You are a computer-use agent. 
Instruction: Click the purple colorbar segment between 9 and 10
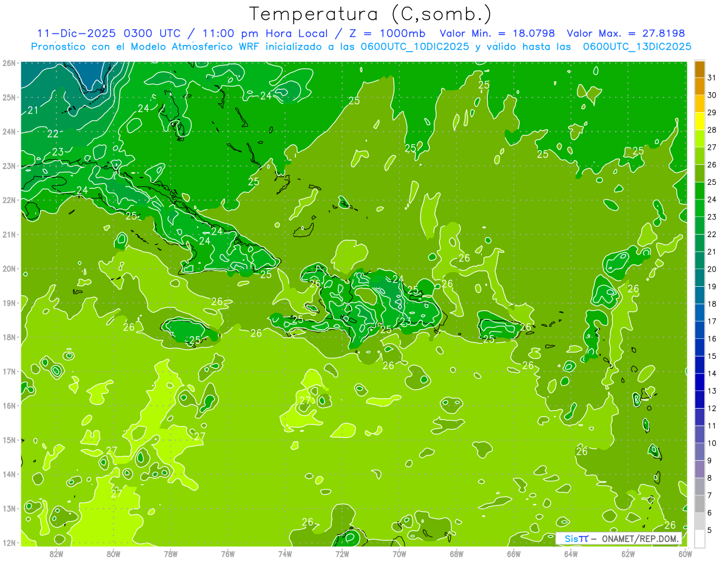(699, 452)
